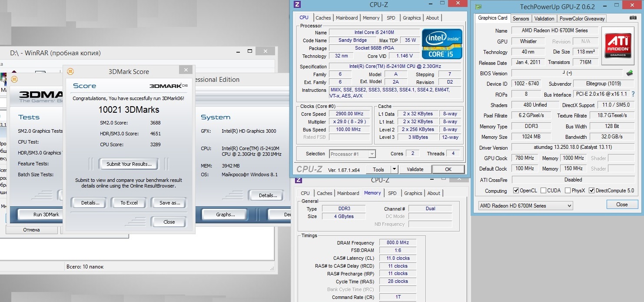Uncheck the OpenCL checkbox
644x302 pixels.
coord(516,191)
